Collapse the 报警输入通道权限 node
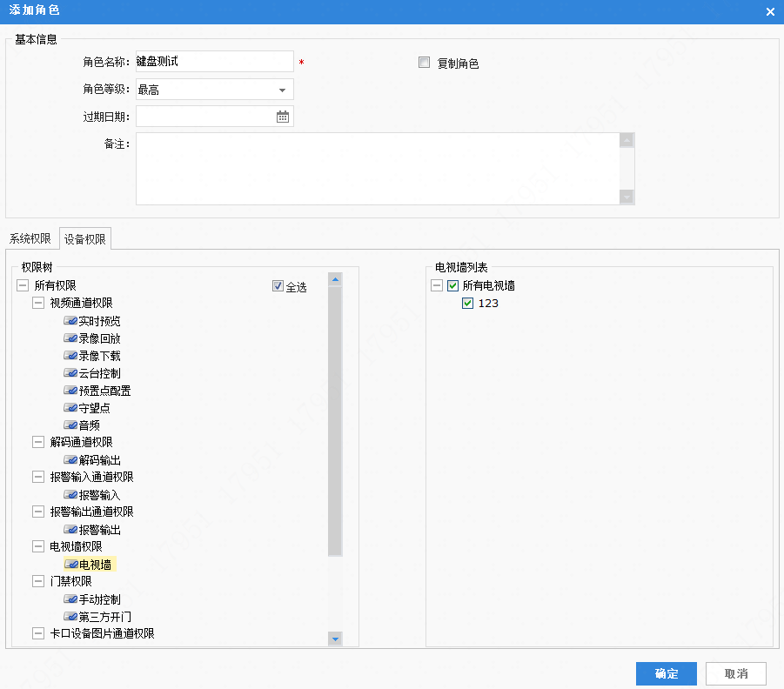 point(38,477)
